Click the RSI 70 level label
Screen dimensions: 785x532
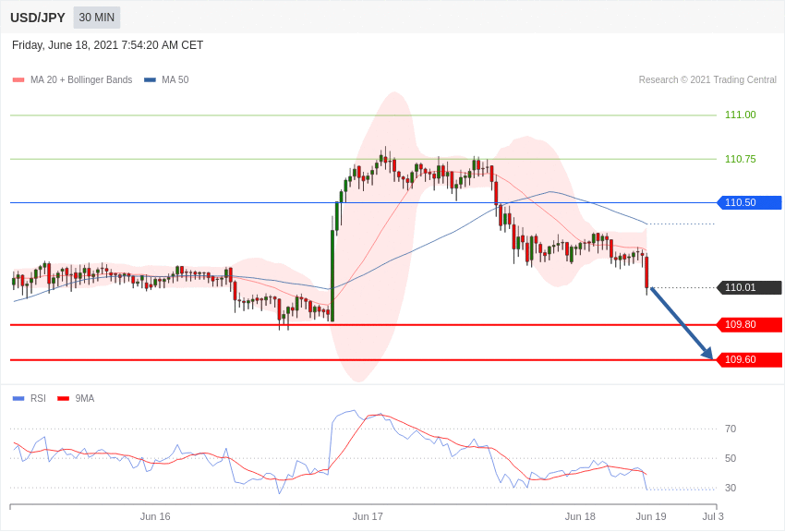coord(731,429)
